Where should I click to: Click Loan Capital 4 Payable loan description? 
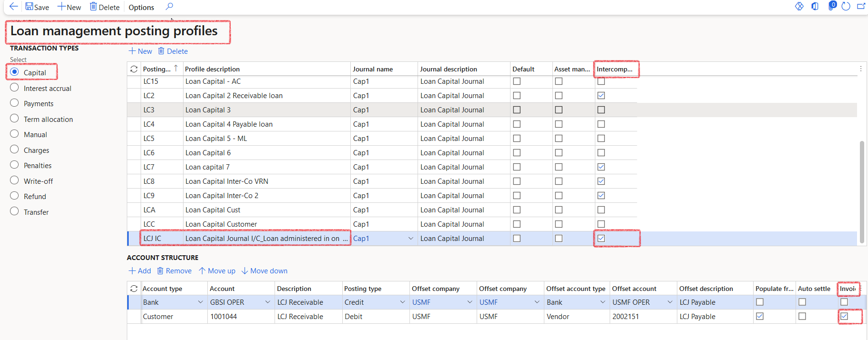pyautogui.click(x=229, y=124)
